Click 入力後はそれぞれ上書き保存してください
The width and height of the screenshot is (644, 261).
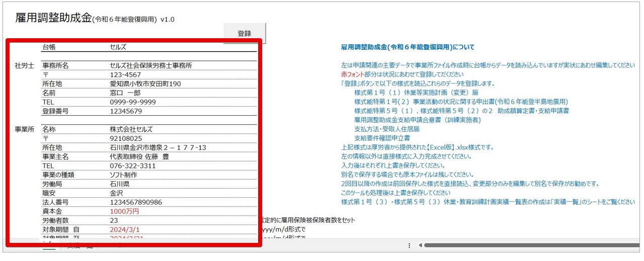393,165
